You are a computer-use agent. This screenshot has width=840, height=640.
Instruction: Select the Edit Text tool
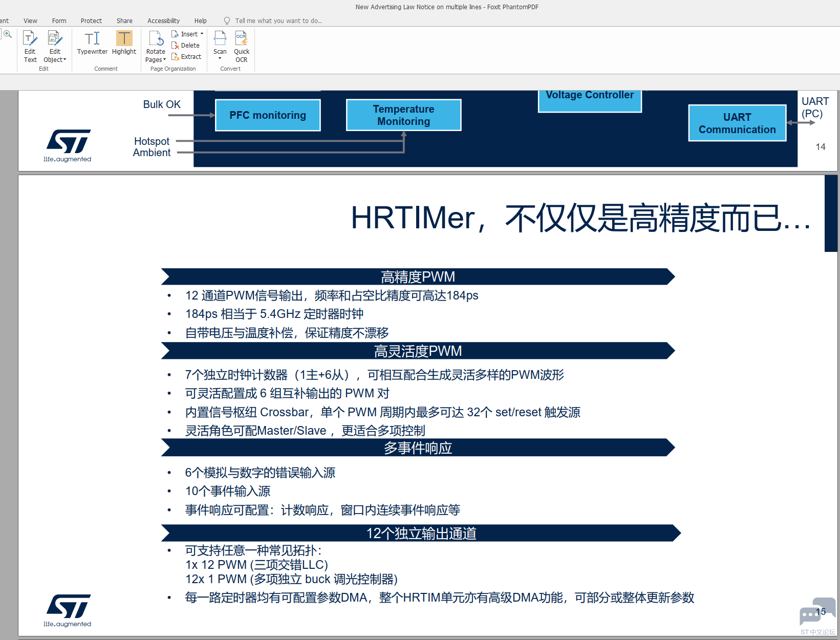tap(30, 47)
